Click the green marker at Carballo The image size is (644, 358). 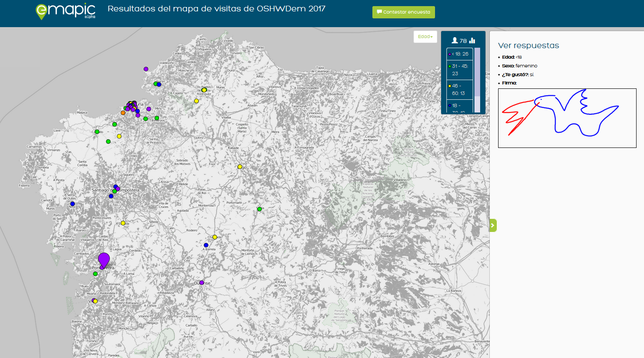tap(97, 132)
